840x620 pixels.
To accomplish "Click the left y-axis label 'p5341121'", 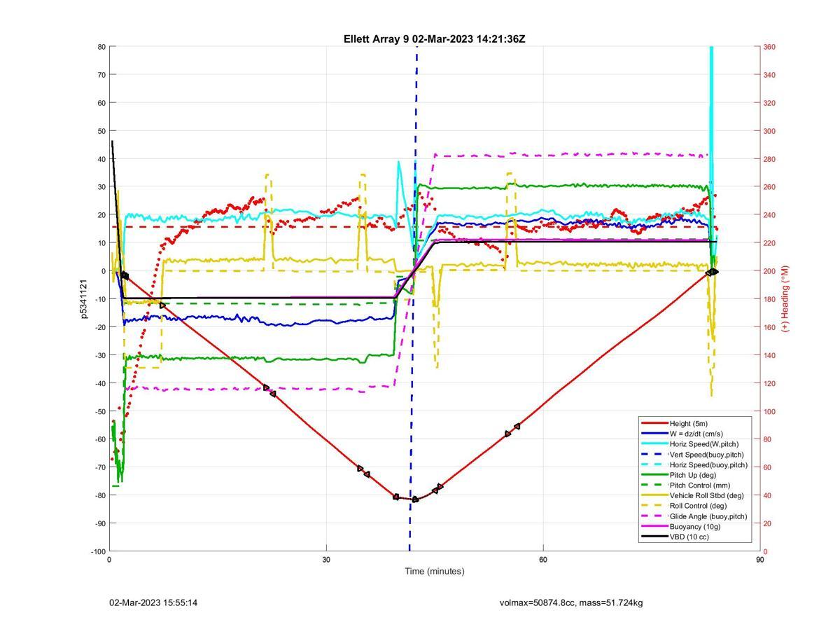I will pos(84,299).
